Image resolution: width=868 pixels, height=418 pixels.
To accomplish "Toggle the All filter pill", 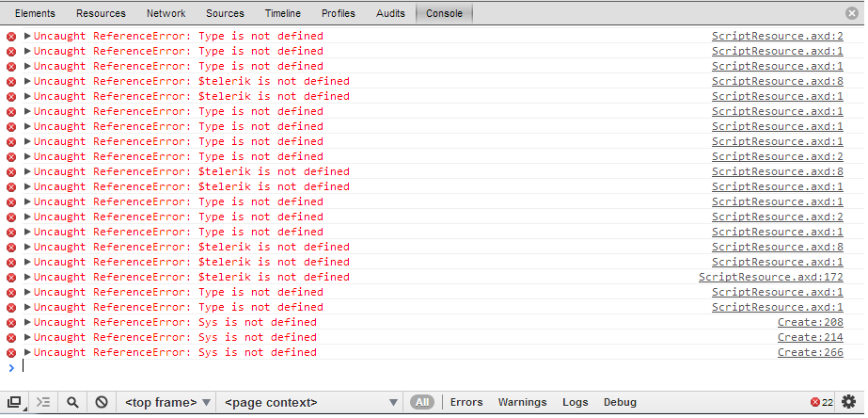I will coord(423,402).
